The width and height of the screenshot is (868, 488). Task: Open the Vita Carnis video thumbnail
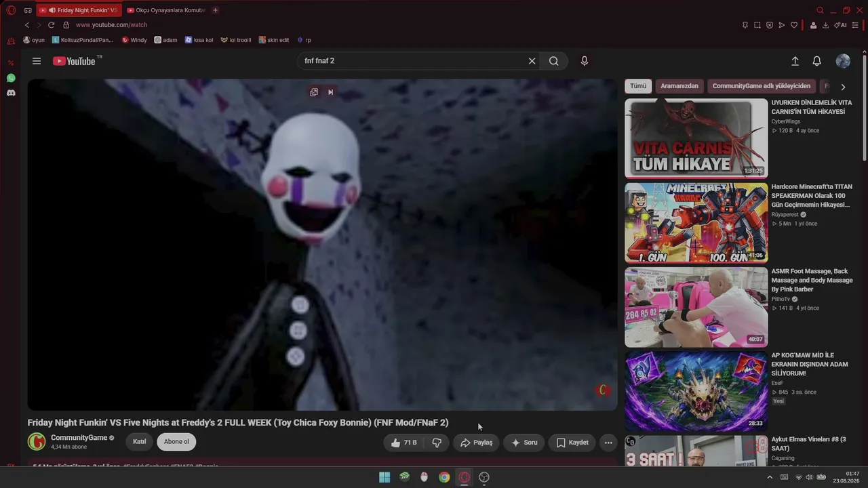click(x=696, y=138)
